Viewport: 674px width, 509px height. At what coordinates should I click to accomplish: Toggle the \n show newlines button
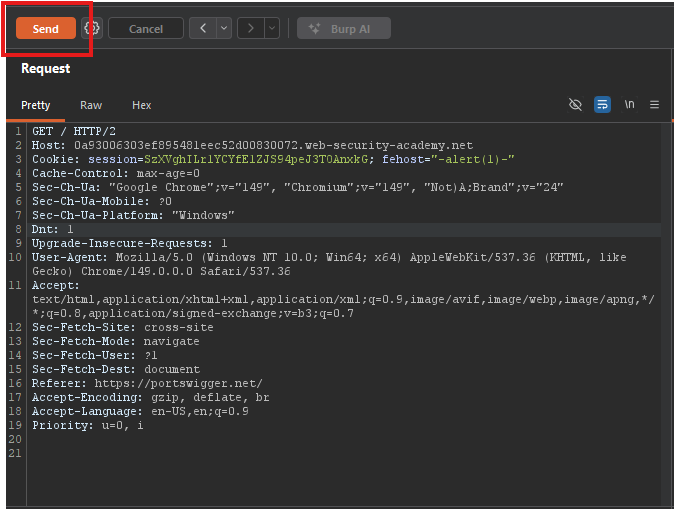629,104
